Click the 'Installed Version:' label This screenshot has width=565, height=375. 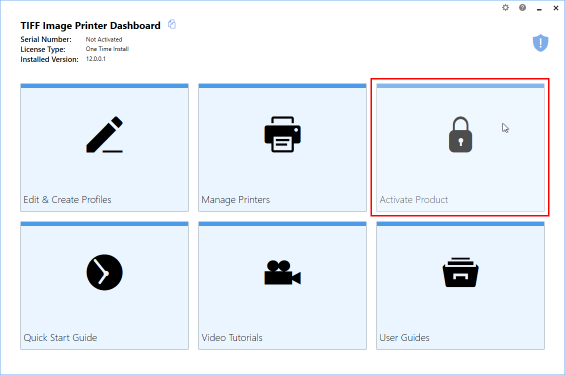tap(49, 59)
